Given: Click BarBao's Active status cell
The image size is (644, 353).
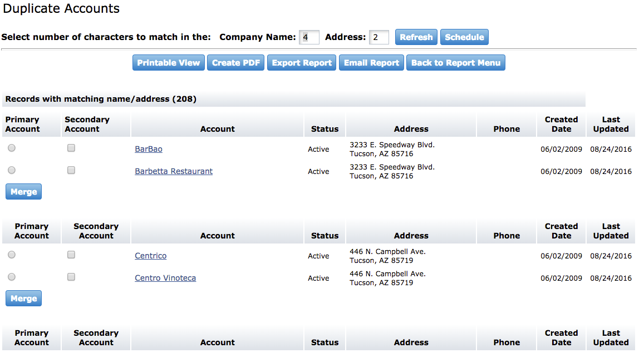Looking at the screenshot, I should point(319,149).
